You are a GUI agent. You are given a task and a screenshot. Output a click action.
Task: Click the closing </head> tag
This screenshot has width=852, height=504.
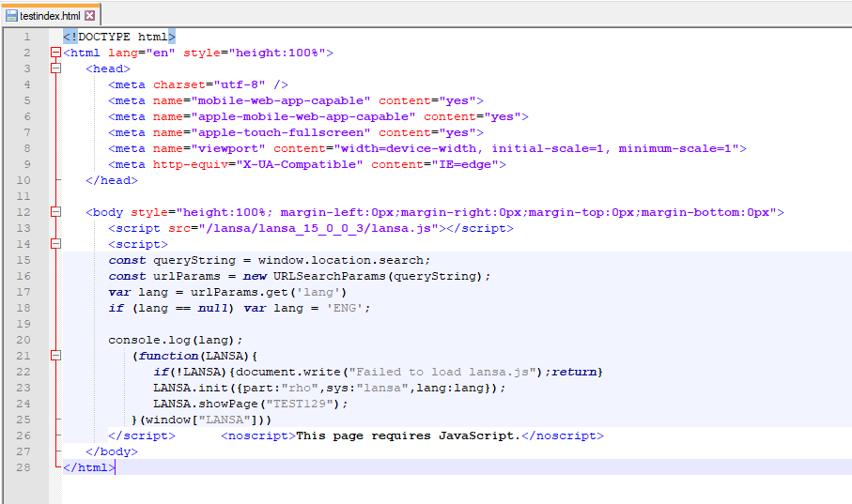point(112,180)
